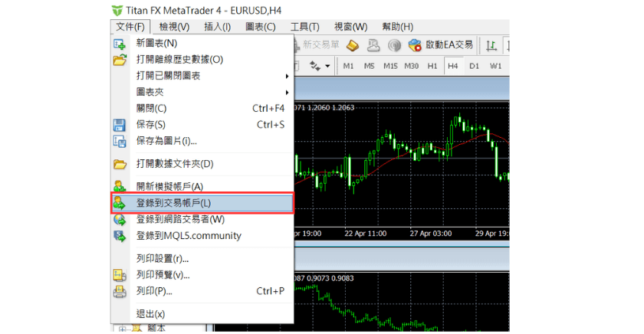
Task: Open the 插入(I) menu
Action: pyautogui.click(x=217, y=27)
